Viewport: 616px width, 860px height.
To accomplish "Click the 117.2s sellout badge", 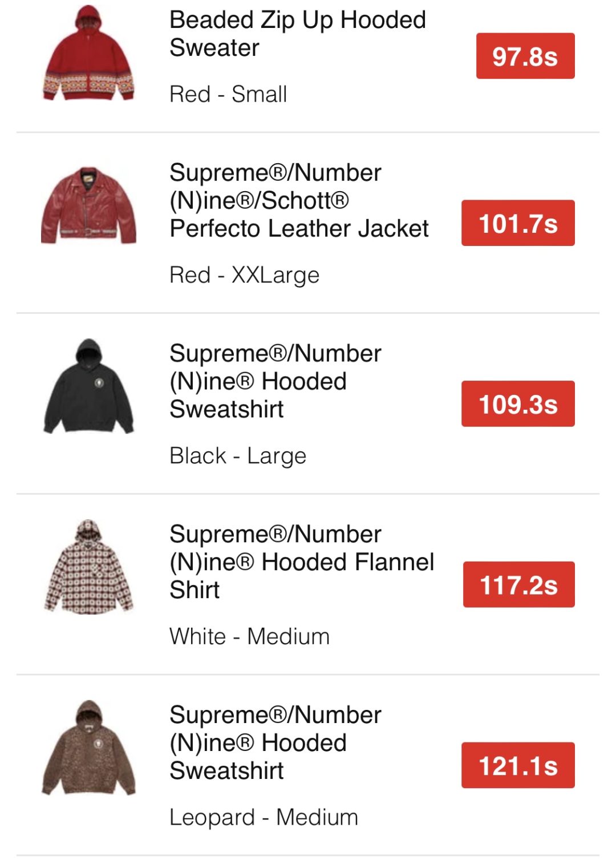I will pos(518,584).
